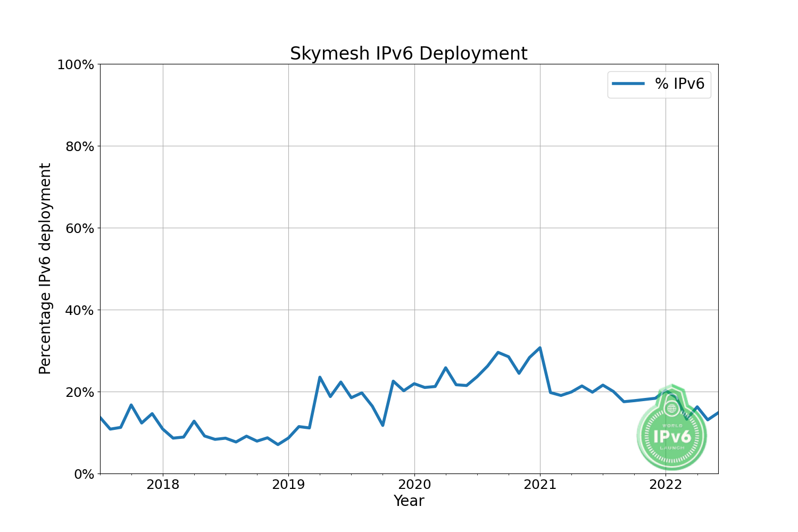Select the 2022 year tick label
The width and height of the screenshot is (798, 532).
[x=666, y=485]
